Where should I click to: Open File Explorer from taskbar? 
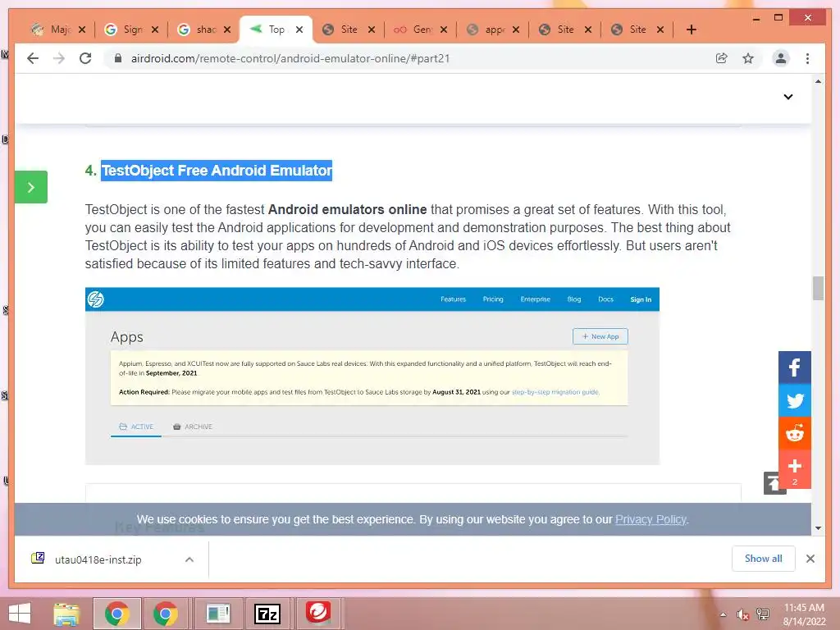tap(66, 614)
